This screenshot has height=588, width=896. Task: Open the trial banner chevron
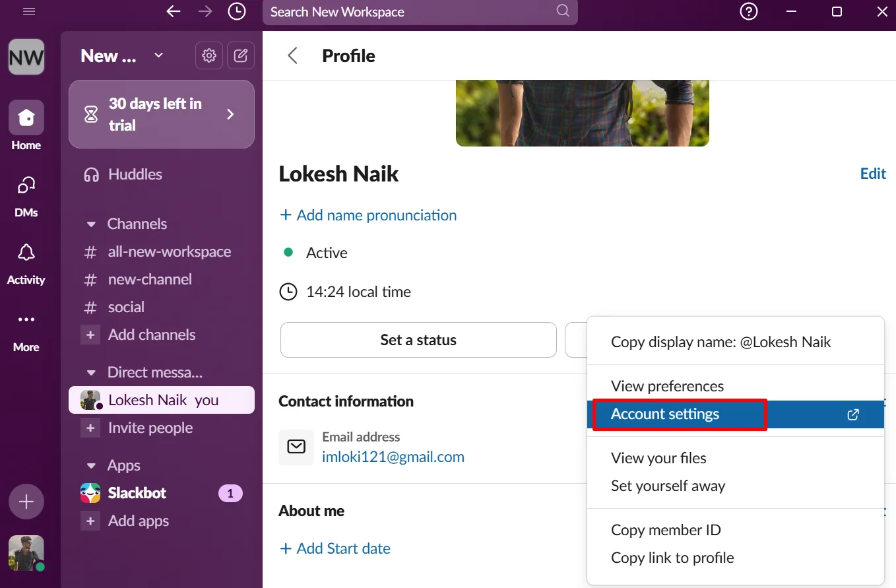point(230,114)
